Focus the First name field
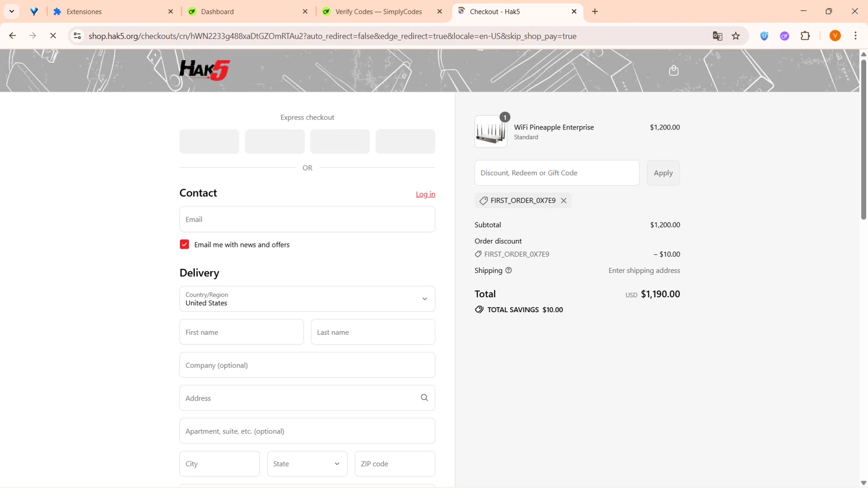This screenshot has width=868, height=488. tap(241, 332)
